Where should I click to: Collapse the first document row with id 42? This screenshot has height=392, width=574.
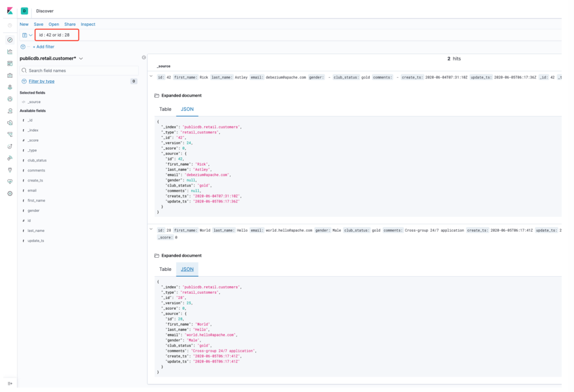tap(151, 77)
